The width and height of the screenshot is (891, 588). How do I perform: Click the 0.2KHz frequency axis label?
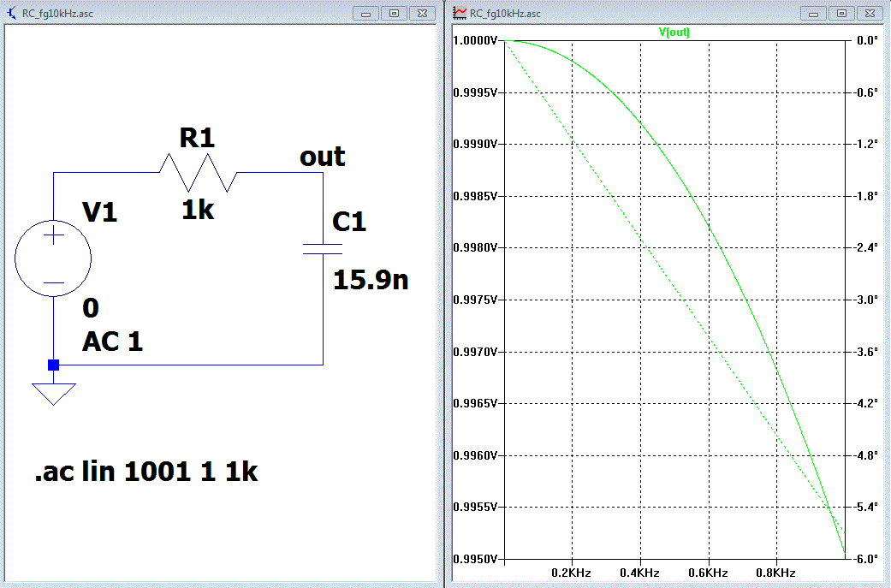[571, 573]
